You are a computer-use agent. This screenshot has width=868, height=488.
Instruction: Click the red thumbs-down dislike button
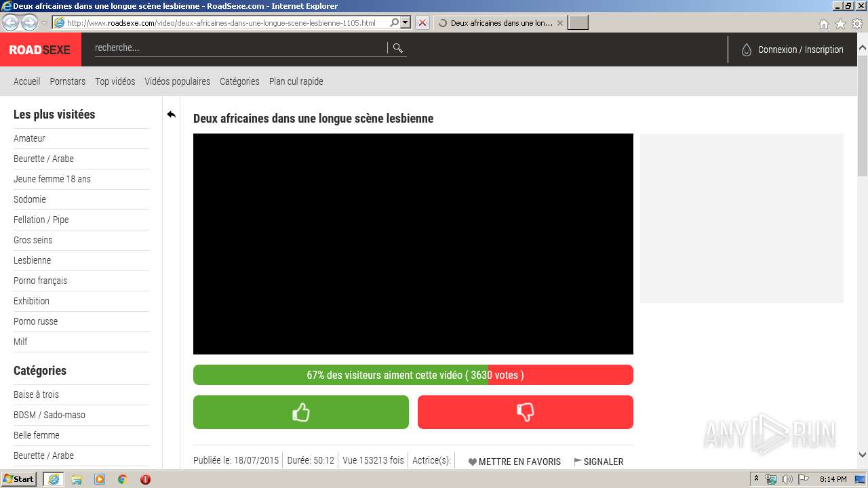526,412
